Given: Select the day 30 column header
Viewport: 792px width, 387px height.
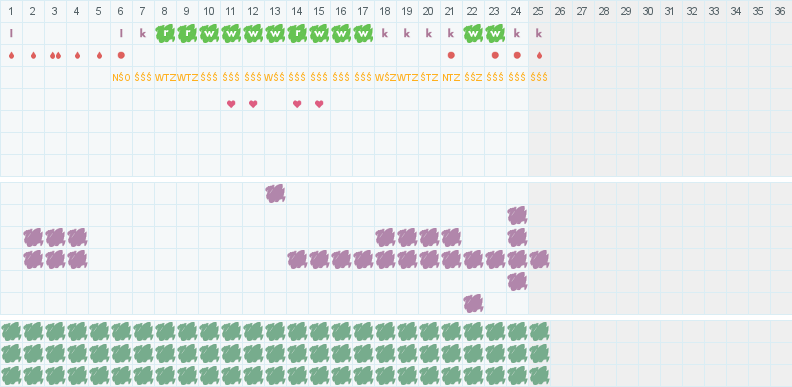Looking at the screenshot, I should coord(648,11).
